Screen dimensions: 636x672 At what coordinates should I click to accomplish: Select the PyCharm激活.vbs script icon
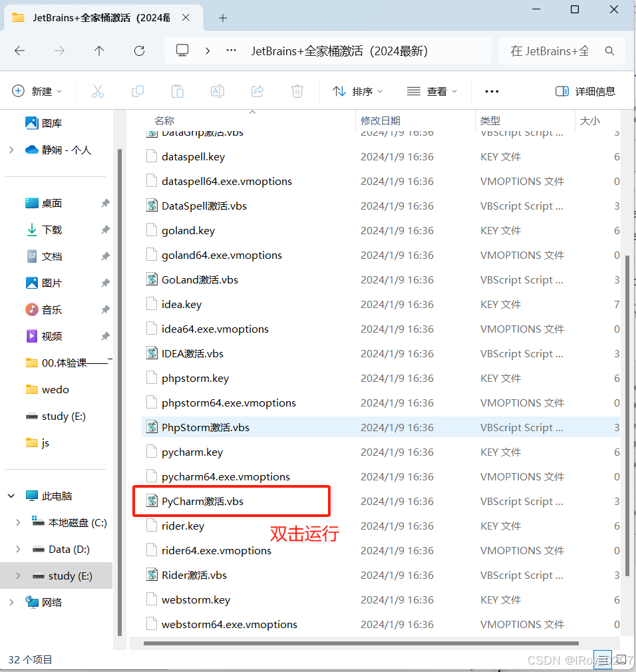click(x=152, y=500)
